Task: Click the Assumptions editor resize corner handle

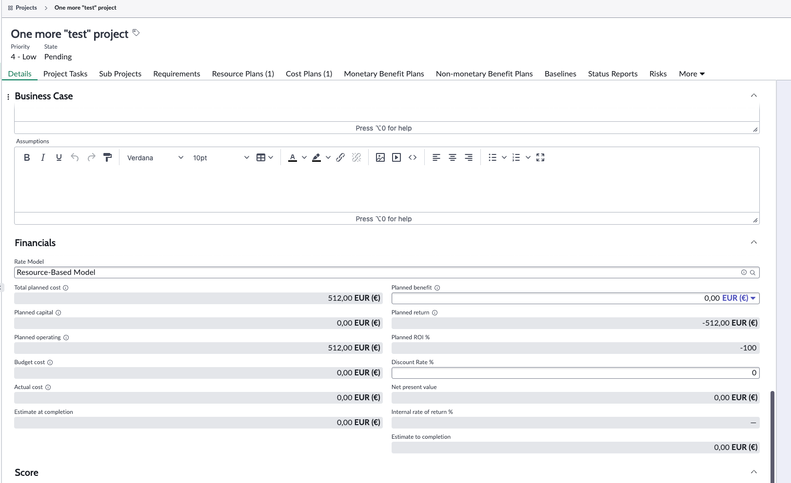Action: [x=755, y=220]
